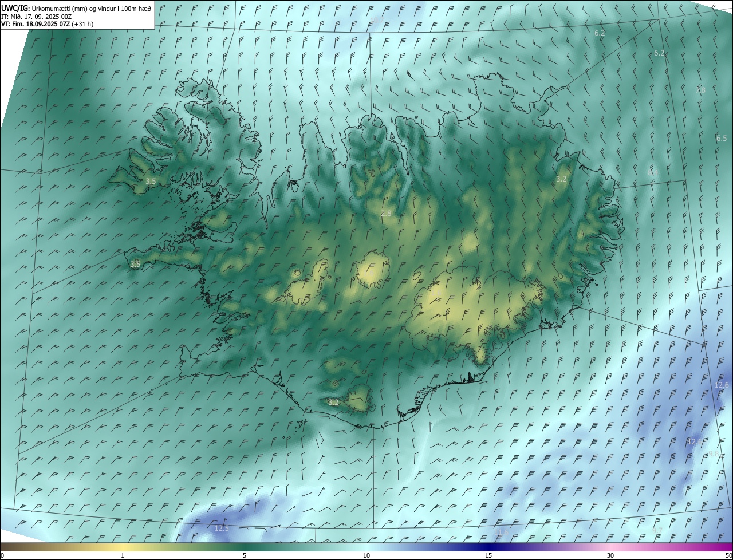
Task: Click the 'UWC/IG: Úrkomumætti (mm)' title line
Action: click(76, 8)
